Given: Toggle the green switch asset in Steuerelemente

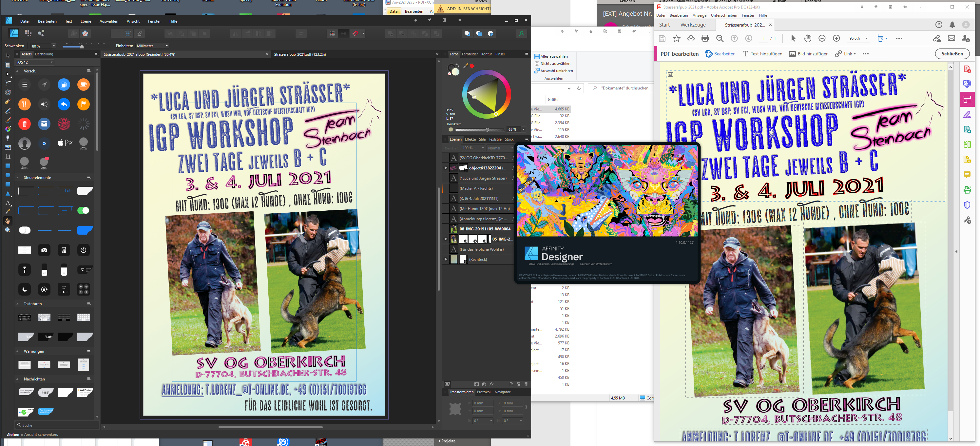Looking at the screenshot, I should [83, 210].
